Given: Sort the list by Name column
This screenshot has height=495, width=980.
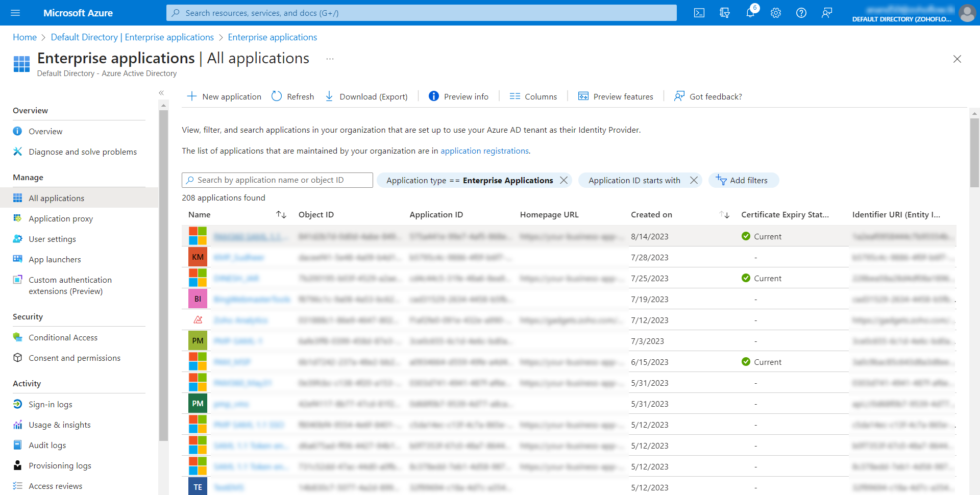Looking at the screenshot, I should (x=281, y=215).
